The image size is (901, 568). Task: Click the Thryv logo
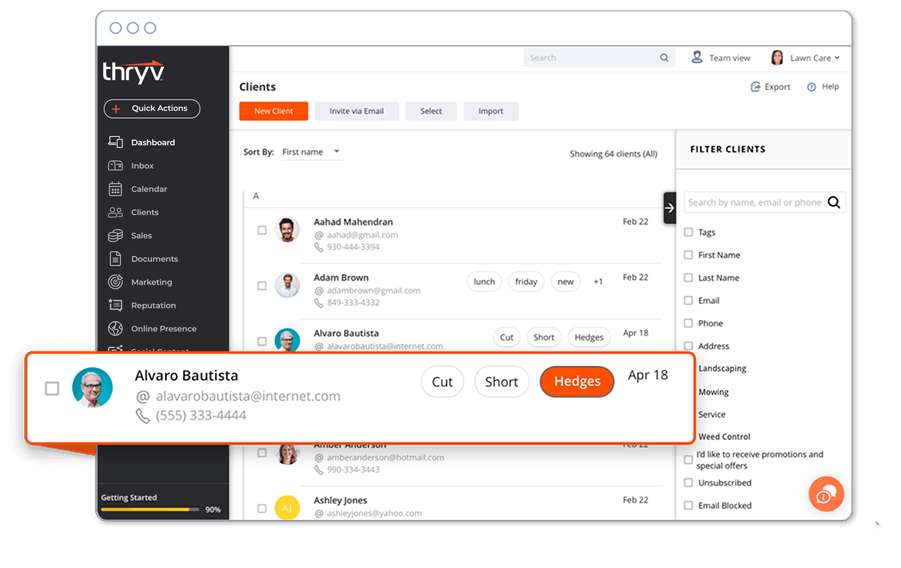[133, 72]
